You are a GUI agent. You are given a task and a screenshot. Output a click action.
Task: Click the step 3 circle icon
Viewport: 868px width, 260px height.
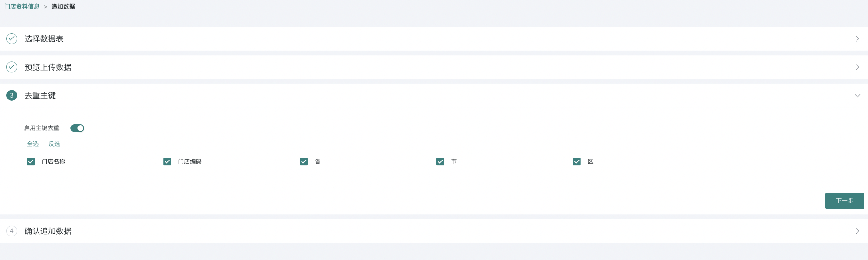[12, 95]
